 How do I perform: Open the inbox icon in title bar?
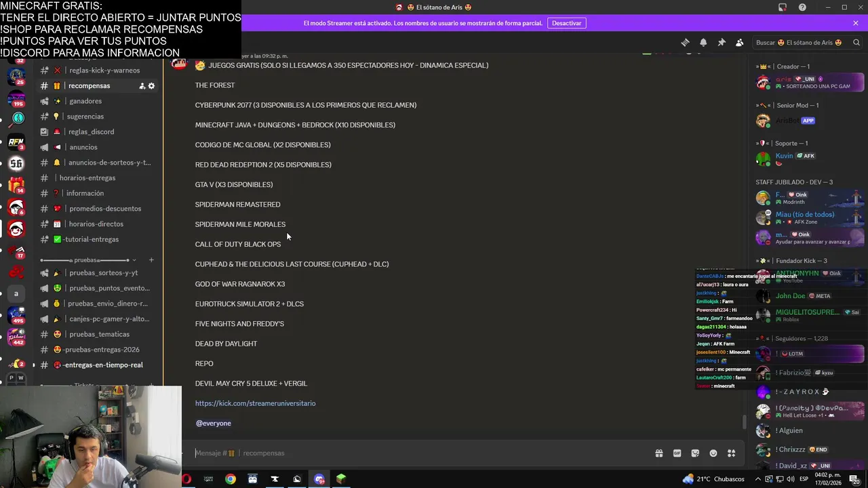tap(783, 7)
